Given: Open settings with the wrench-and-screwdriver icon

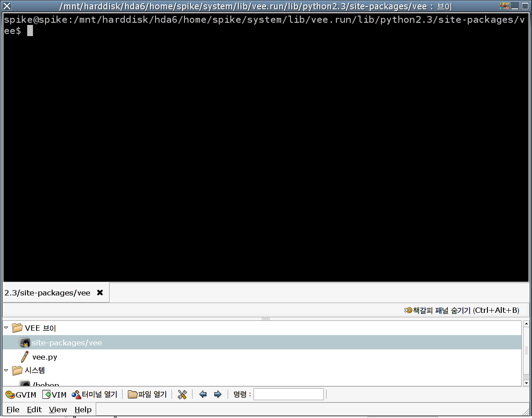Looking at the screenshot, I should point(182,394).
